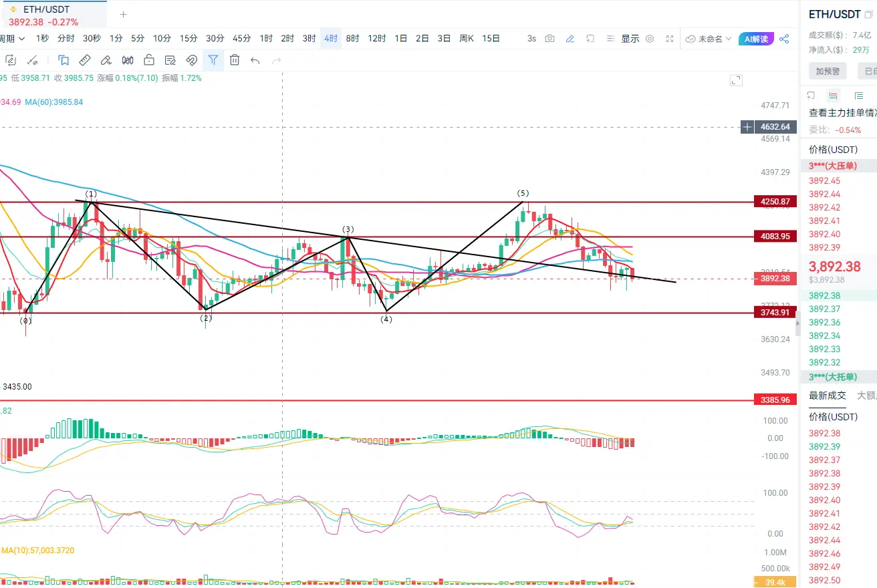Click the blue pencil drawing icon

pyautogui.click(x=570, y=39)
